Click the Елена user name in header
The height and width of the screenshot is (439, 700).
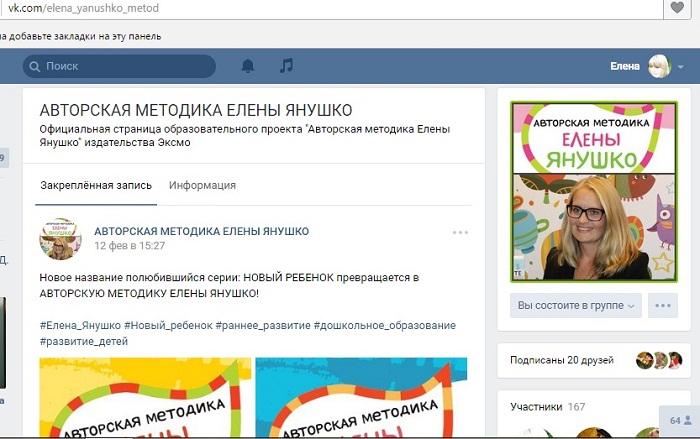coord(625,66)
